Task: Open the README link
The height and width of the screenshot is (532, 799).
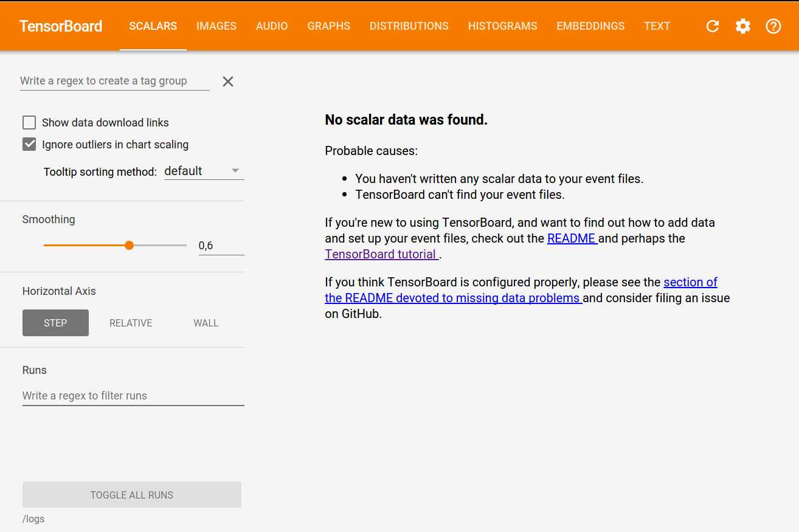Action: point(573,238)
